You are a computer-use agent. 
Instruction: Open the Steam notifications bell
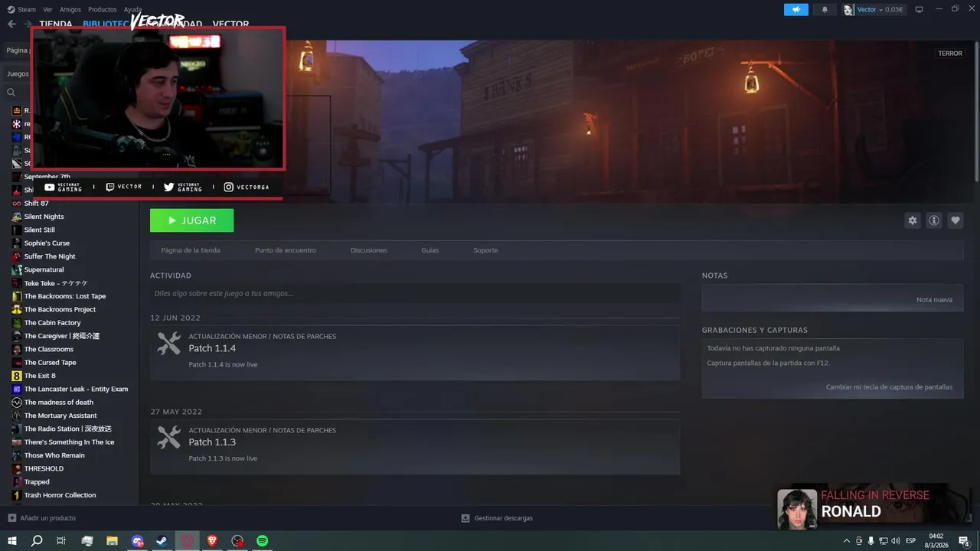(825, 10)
